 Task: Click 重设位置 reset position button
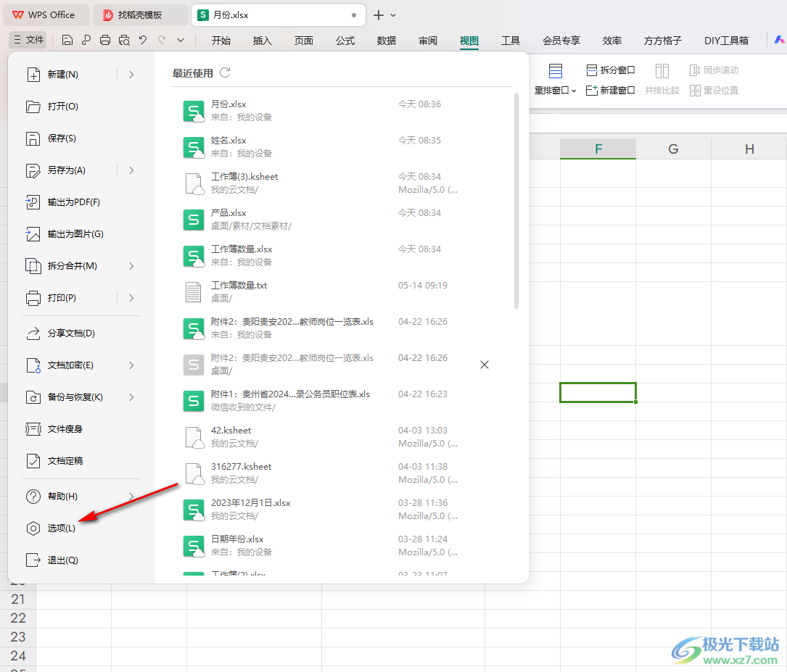(x=714, y=91)
